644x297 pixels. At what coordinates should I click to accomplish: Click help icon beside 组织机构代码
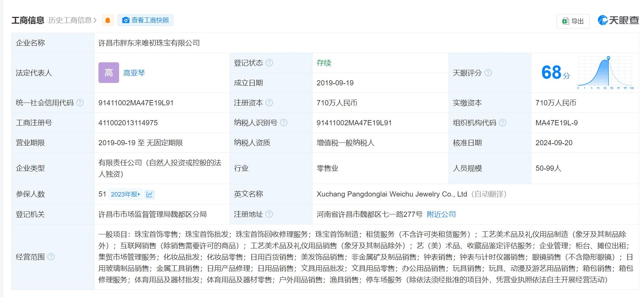pos(503,123)
